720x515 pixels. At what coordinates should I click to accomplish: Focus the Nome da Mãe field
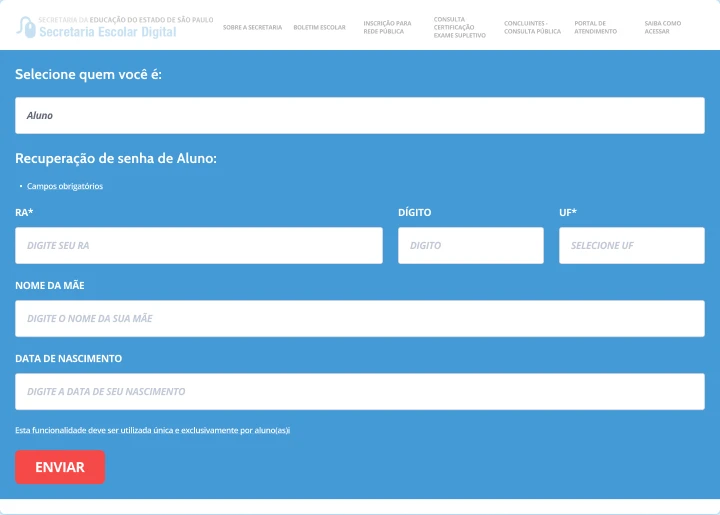tap(360, 319)
